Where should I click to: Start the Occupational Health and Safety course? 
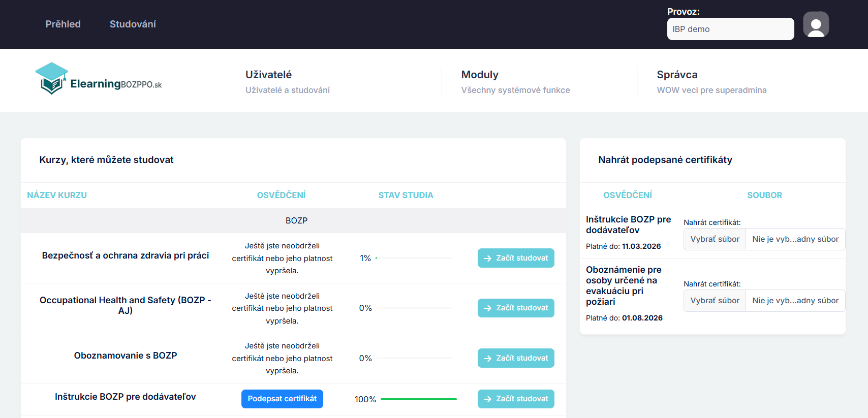[515, 308]
